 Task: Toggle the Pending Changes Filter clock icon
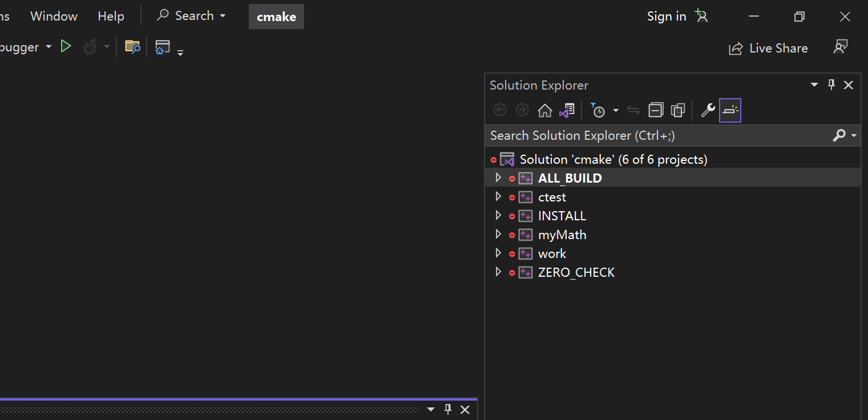tap(597, 110)
